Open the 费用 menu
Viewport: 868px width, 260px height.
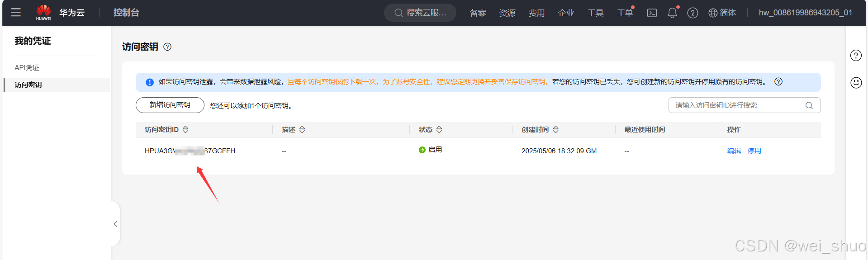[536, 13]
